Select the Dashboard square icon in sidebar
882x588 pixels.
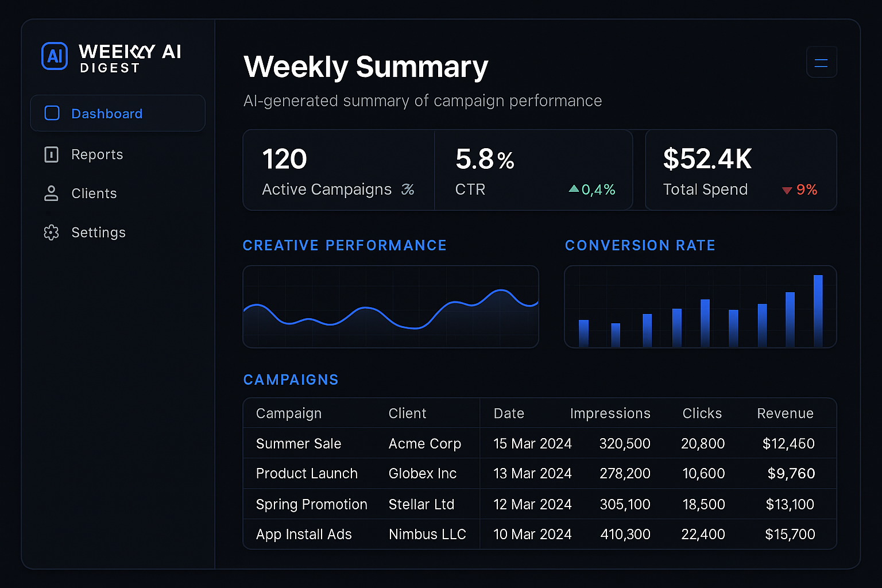(x=52, y=113)
